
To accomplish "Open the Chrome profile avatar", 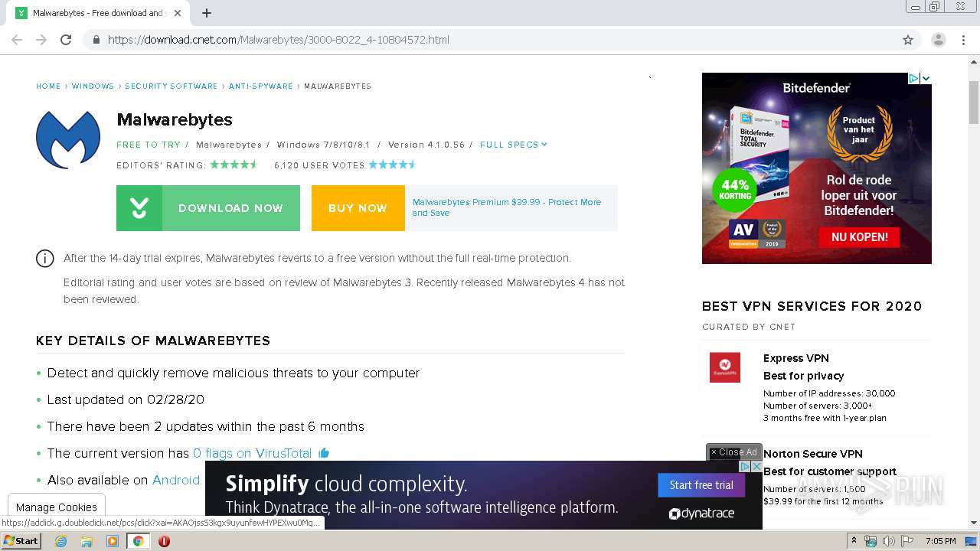I will click(x=938, y=40).
